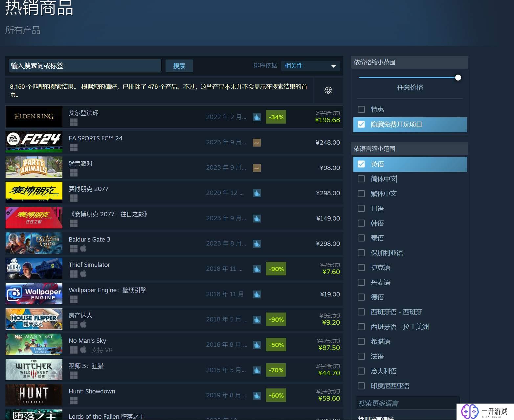
Task: Open the 相关性 sort-by dropdown
Action: 310,66
